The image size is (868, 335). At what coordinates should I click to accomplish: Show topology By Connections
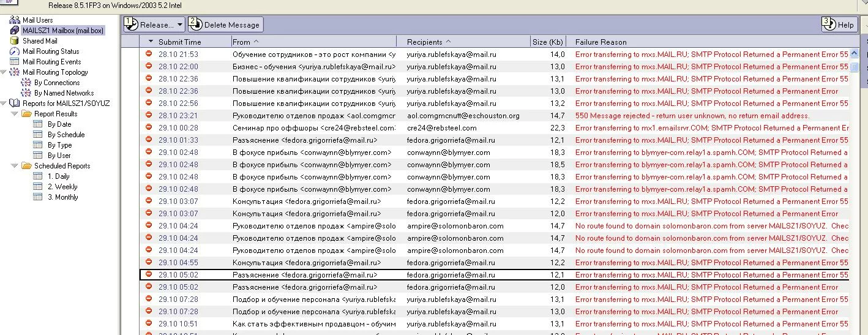pos(57,83)
